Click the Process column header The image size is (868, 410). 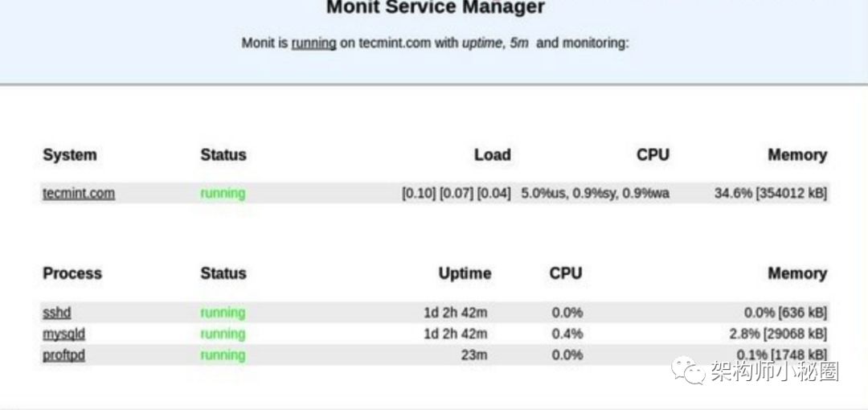coord(72,273)
